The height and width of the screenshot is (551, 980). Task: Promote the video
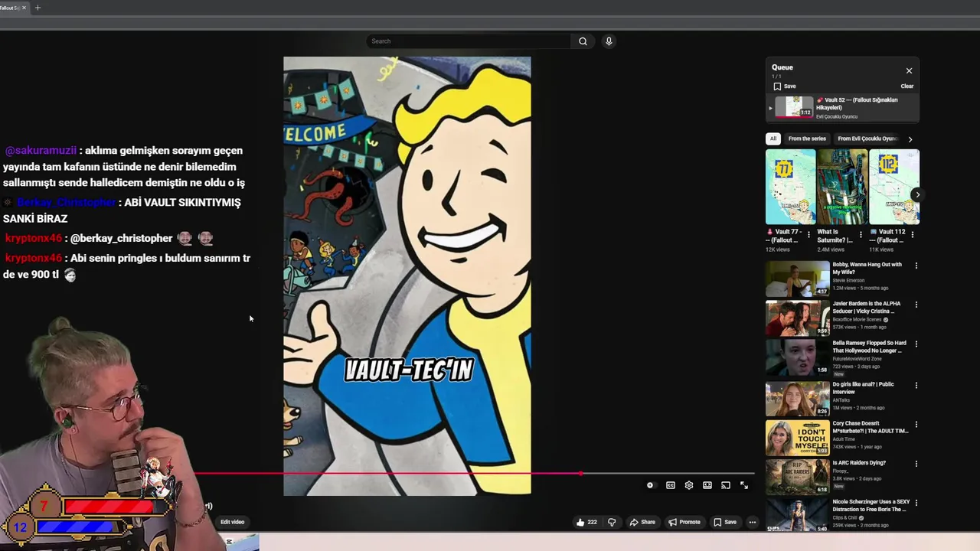(684, 522)
